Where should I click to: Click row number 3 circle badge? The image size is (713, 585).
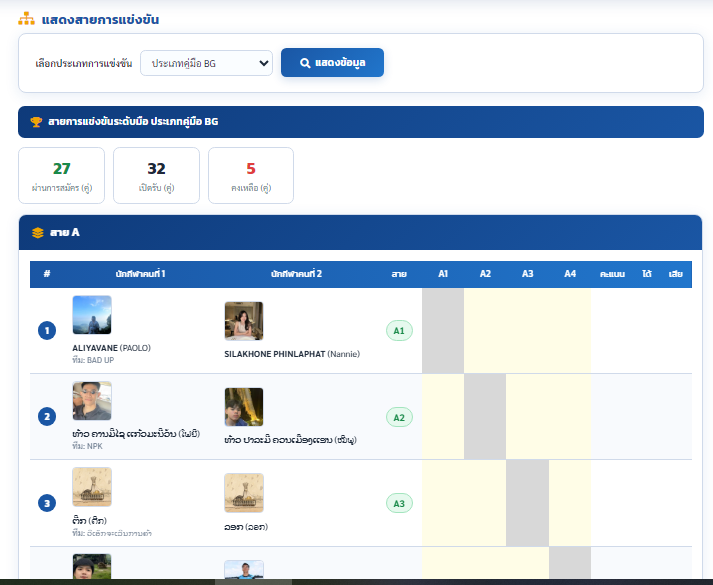[x=47, y=503]
